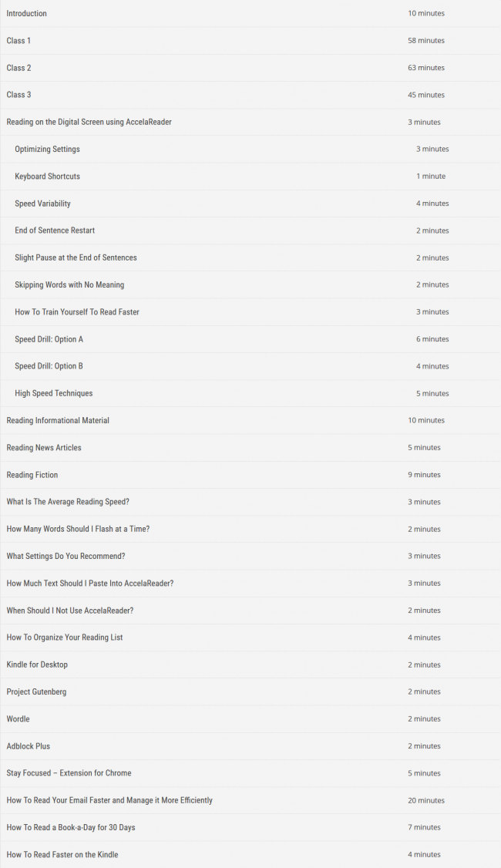The height and width of the screenshot is (868, 501).
Task: Select Skipping Words with No Meaning
Action: (250, 284)
